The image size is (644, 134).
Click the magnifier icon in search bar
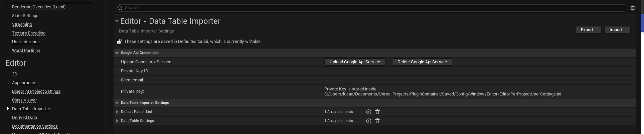pyautogui.click(x=120, y=8)
